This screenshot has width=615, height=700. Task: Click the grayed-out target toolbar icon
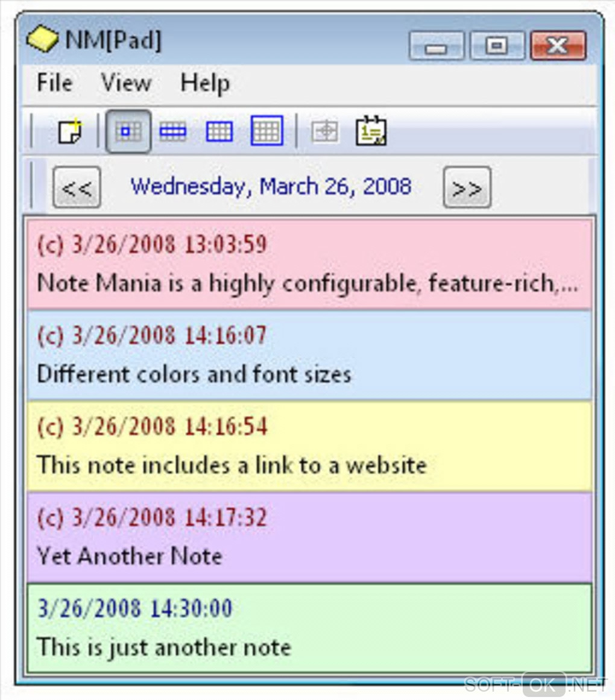tap(325, 131)
